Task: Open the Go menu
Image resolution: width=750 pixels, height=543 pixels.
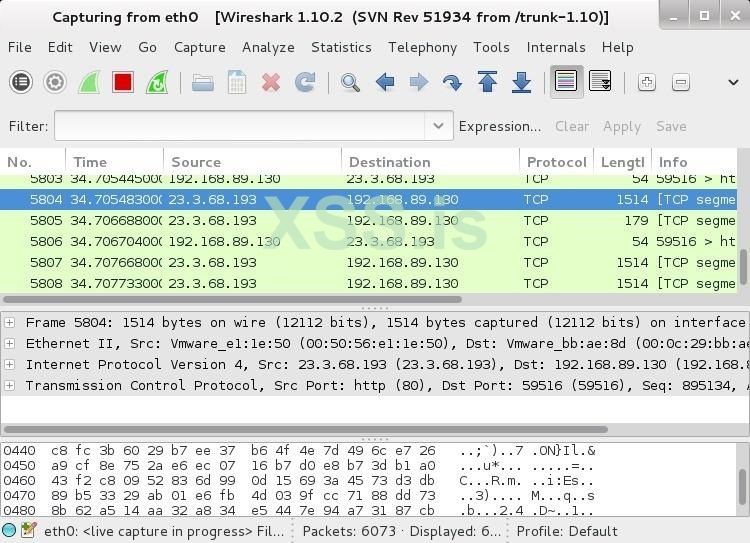Action: (x=147, y=47)
